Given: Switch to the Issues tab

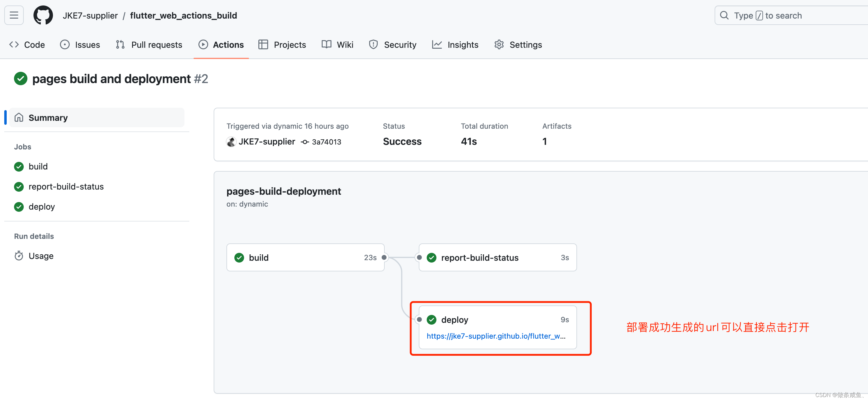Looking at the screenshot, I should point(80,44).
